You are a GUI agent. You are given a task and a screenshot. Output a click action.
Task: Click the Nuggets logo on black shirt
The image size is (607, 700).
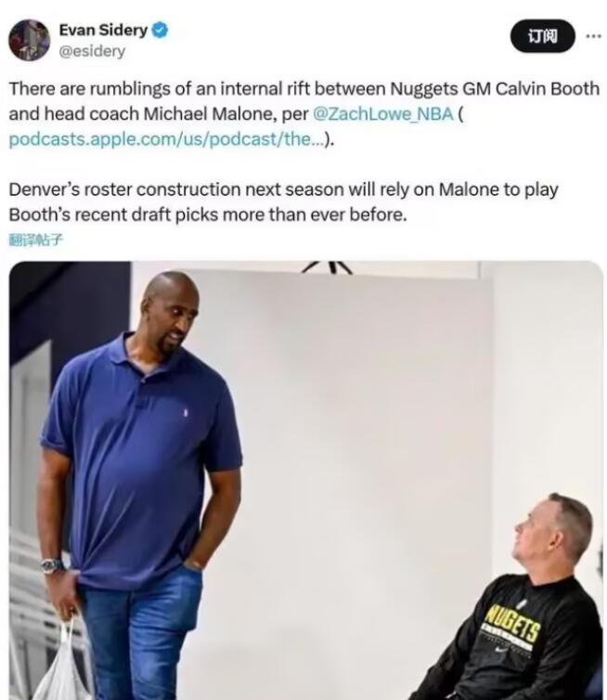[x=512, y=623]
